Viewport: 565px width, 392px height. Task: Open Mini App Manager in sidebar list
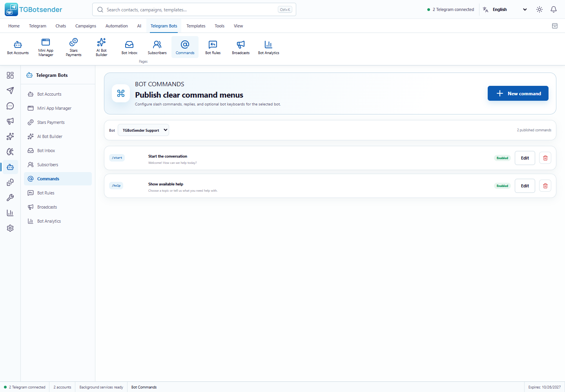58,108
